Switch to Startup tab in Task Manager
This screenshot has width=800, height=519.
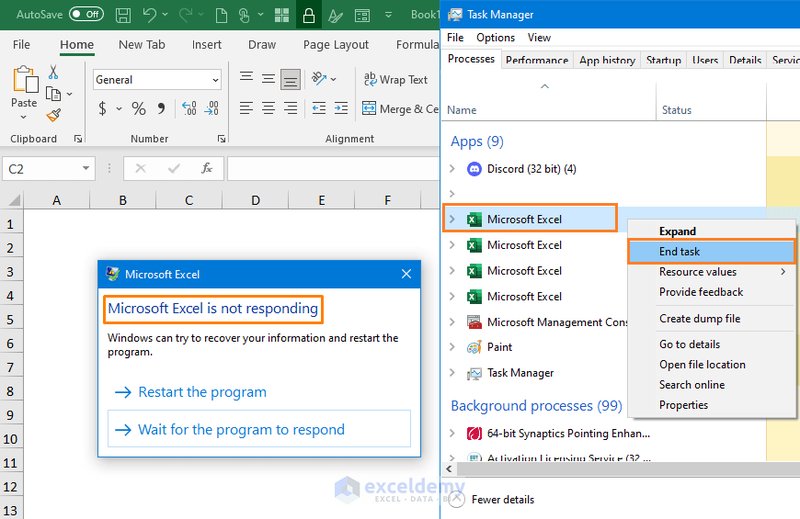[663, 60]
